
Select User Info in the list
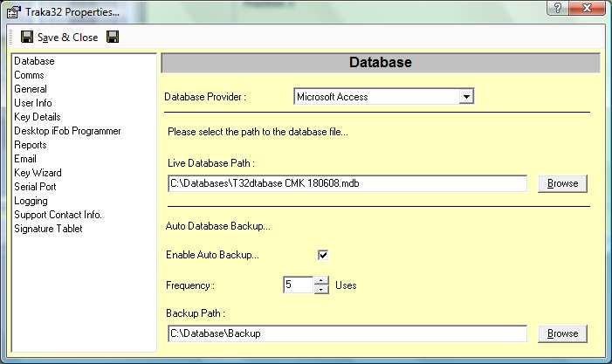coord(33,103)
